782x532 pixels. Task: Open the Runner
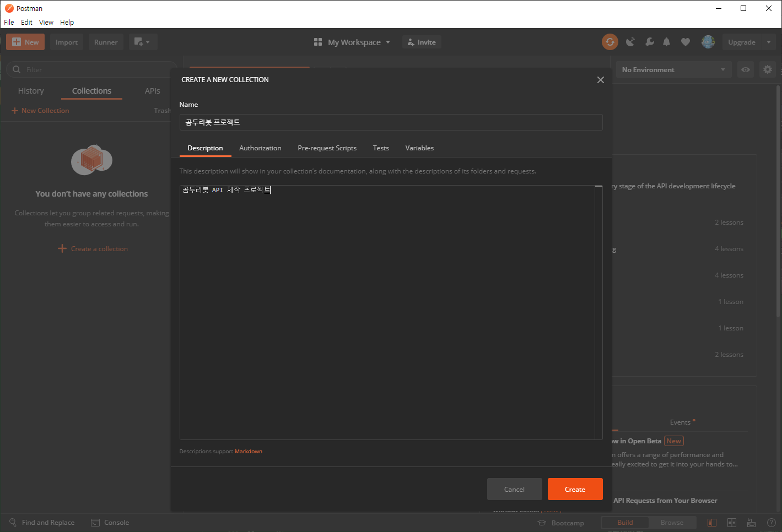click(106, 42)
